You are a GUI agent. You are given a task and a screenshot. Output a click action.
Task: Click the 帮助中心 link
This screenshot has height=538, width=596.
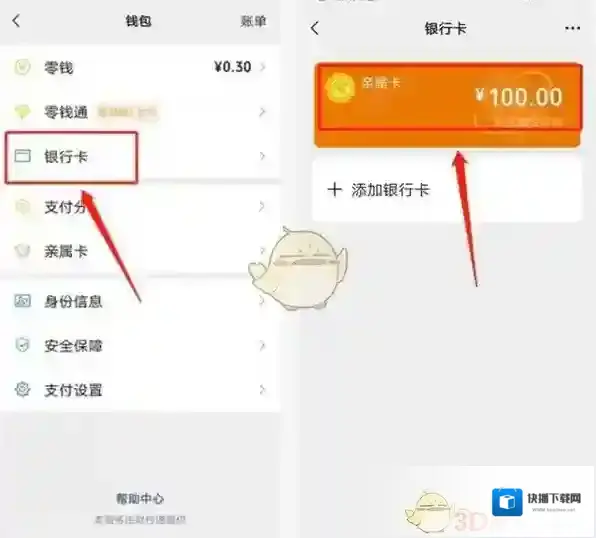pos(140,498)
